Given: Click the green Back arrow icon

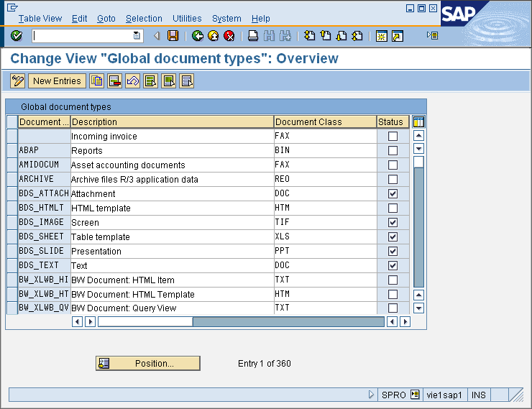Looking at the screenshot, I should (198, 36).
